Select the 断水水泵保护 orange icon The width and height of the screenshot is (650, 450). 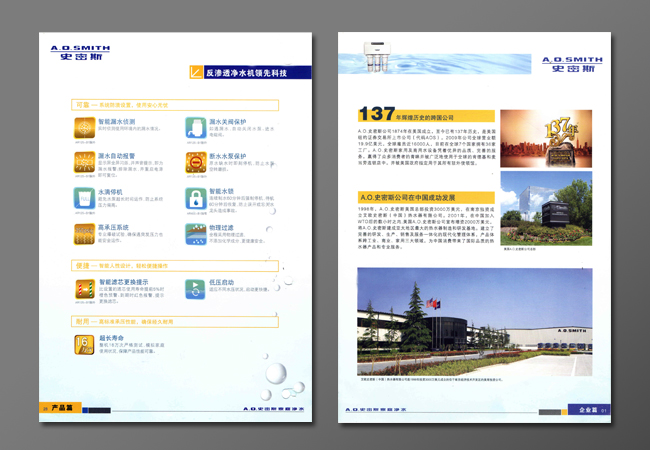[196, 162]
